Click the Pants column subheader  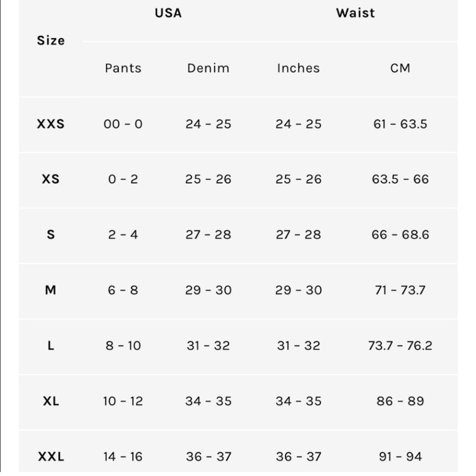click(123, 68)
